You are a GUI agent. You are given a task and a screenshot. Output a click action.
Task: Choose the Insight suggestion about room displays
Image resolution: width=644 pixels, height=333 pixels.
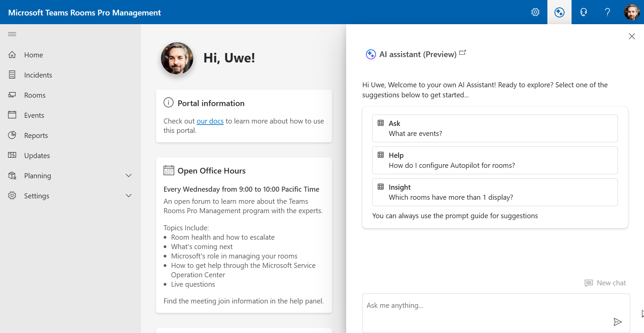point(495,192)
